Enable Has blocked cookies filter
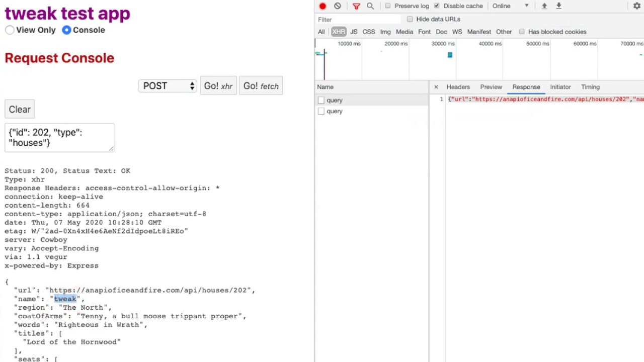Image resolution: width=644 pixels, height=362 pixels. 522,32
